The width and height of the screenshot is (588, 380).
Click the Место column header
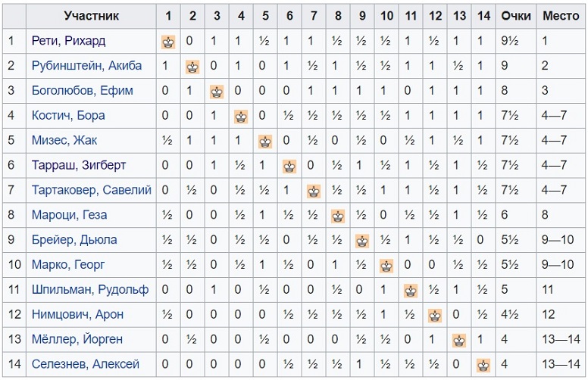[x=561, y=16]
